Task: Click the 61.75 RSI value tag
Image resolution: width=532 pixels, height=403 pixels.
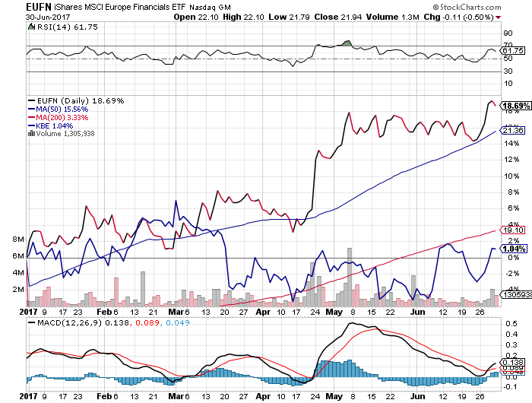Action: click(513, 51)
